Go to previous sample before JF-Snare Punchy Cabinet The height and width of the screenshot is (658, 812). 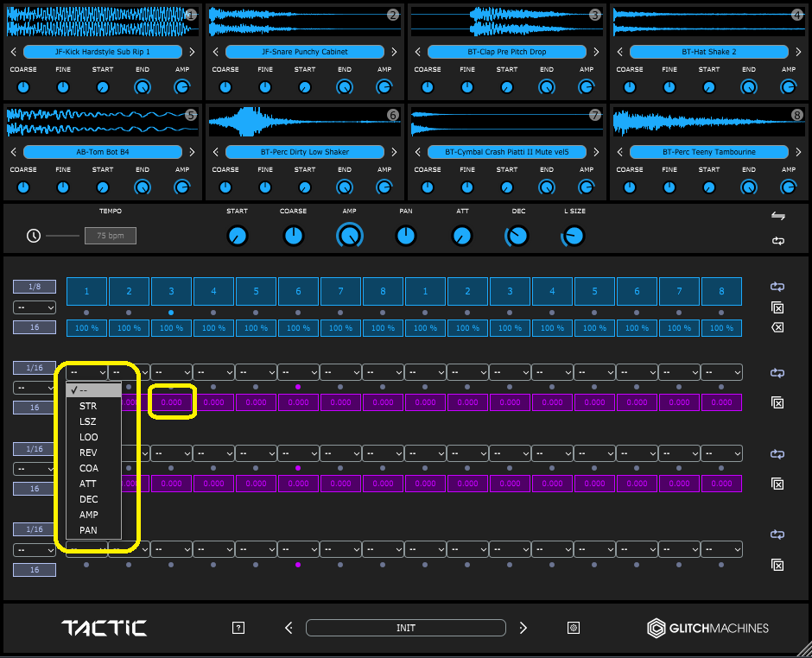coord(216,52)
